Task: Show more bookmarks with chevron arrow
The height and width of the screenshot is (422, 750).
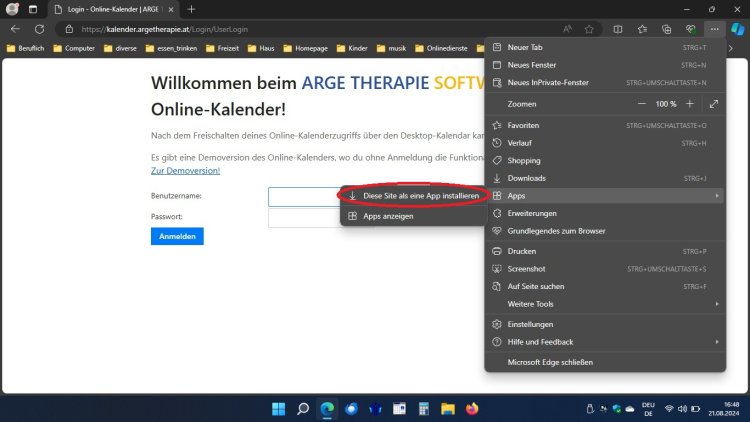Action: [x=730, y=48]
